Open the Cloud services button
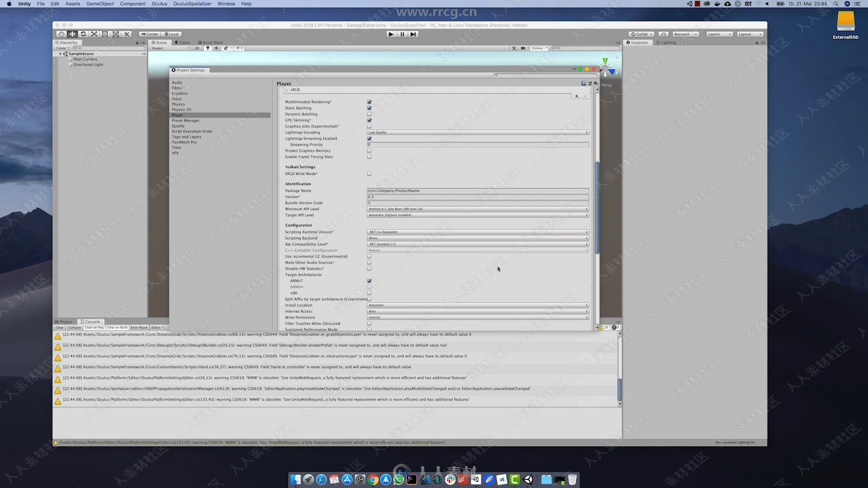Viewport: 868px width, 488px height. click(x=663, y=34)
